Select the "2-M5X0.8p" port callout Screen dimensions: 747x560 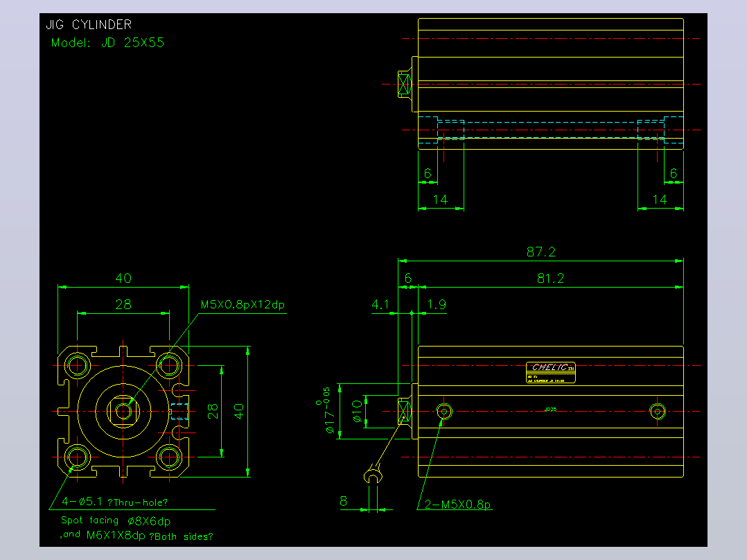tap(458, 505)
